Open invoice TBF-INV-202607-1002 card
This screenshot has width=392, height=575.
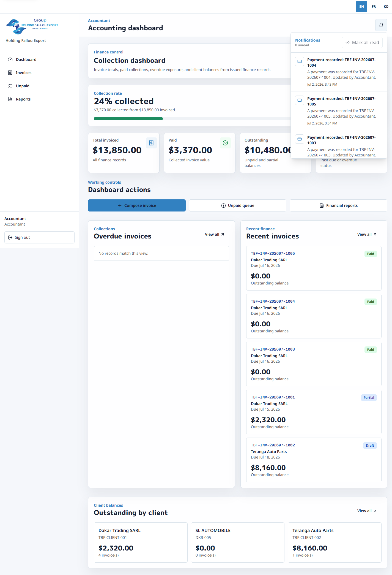click(x=314, y=460)
